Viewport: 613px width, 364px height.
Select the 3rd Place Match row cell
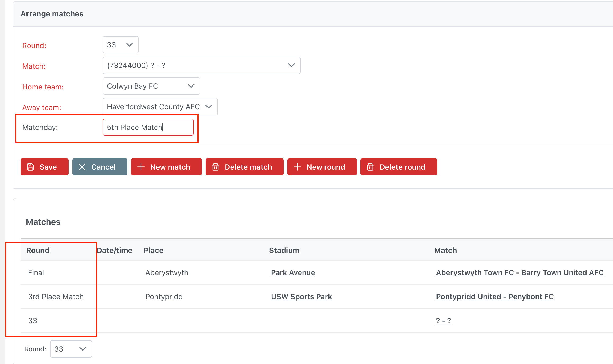click(x=56, y=297)
